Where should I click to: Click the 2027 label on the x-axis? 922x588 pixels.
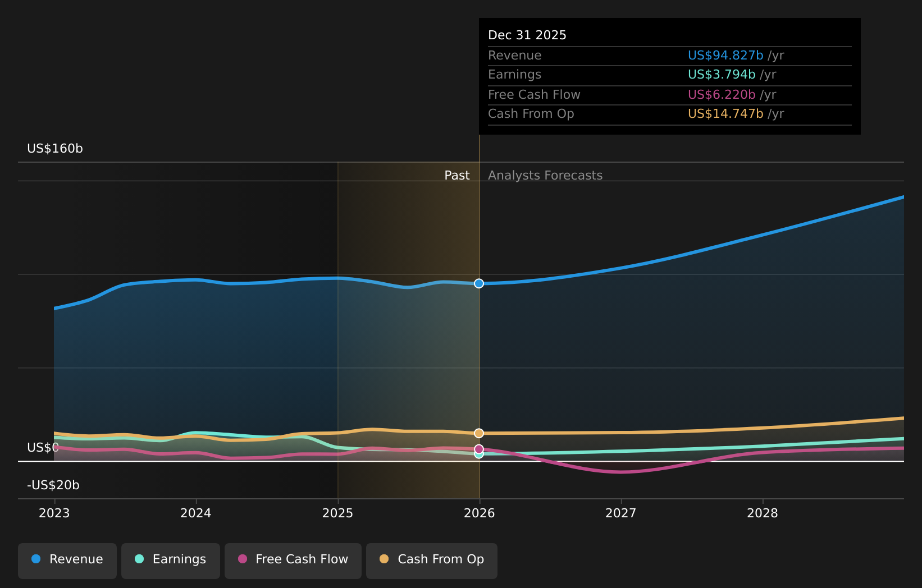(621, 512)
